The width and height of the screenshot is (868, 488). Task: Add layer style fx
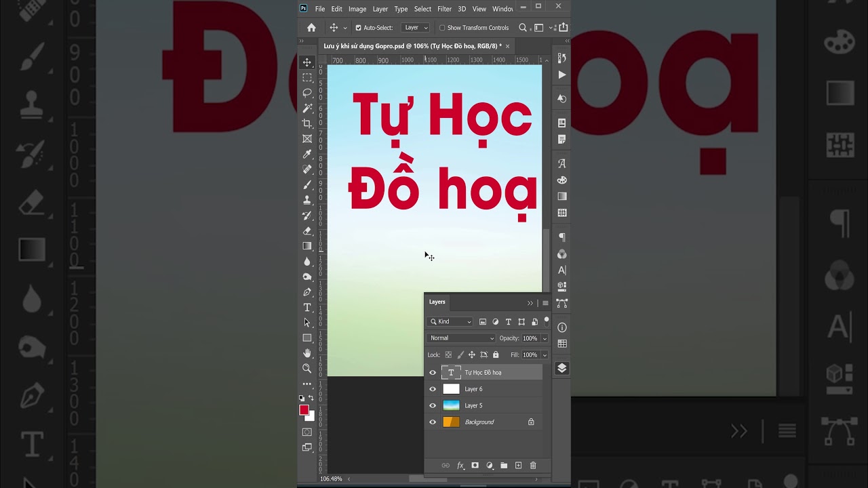tap(460, 466)
